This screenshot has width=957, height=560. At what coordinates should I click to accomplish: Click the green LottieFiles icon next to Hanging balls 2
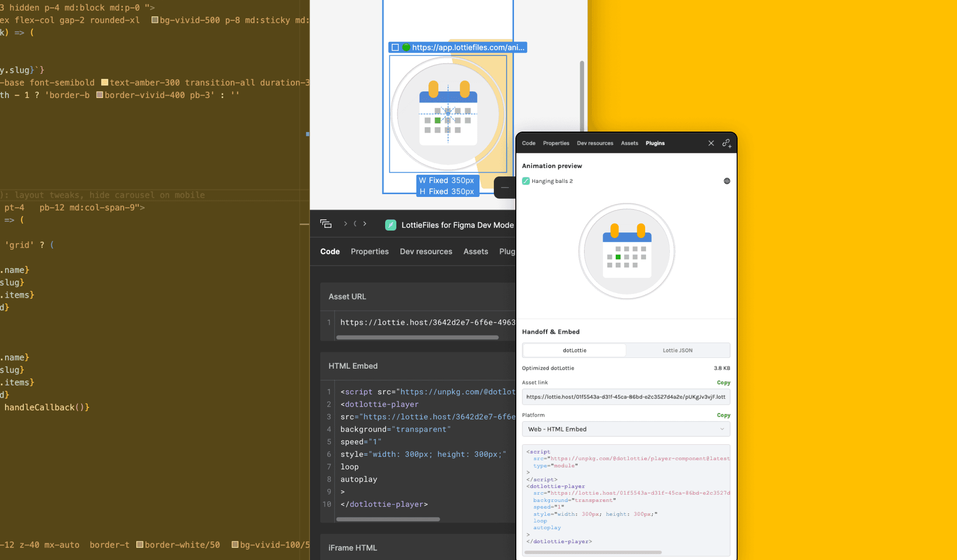point(526,181)
